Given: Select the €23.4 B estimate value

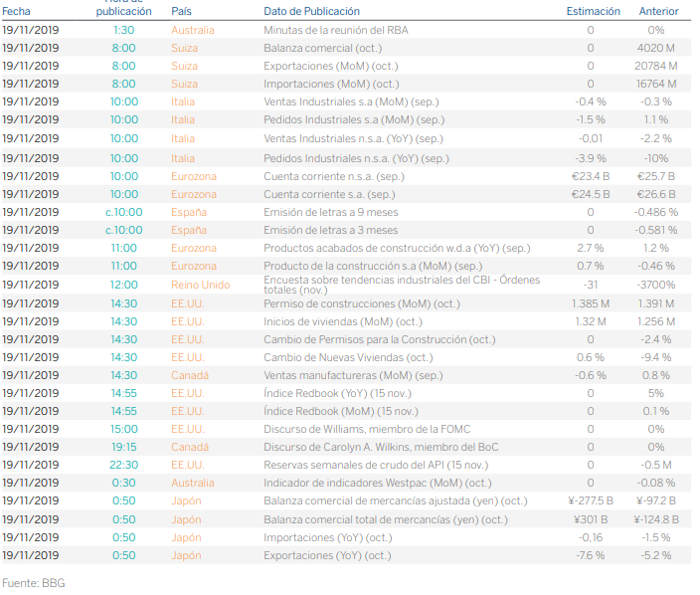Looking at the screenshot, I should (x=590, y=176).
